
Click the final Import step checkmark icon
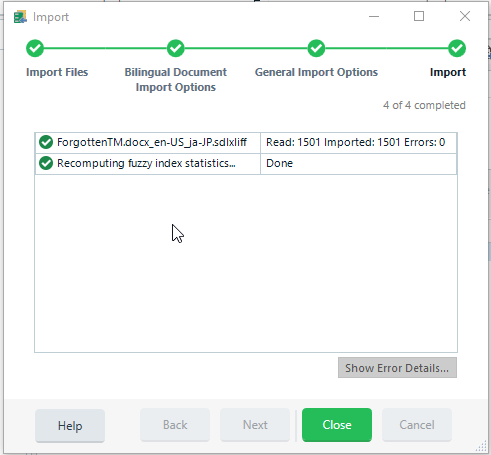(x=457, y=49)
